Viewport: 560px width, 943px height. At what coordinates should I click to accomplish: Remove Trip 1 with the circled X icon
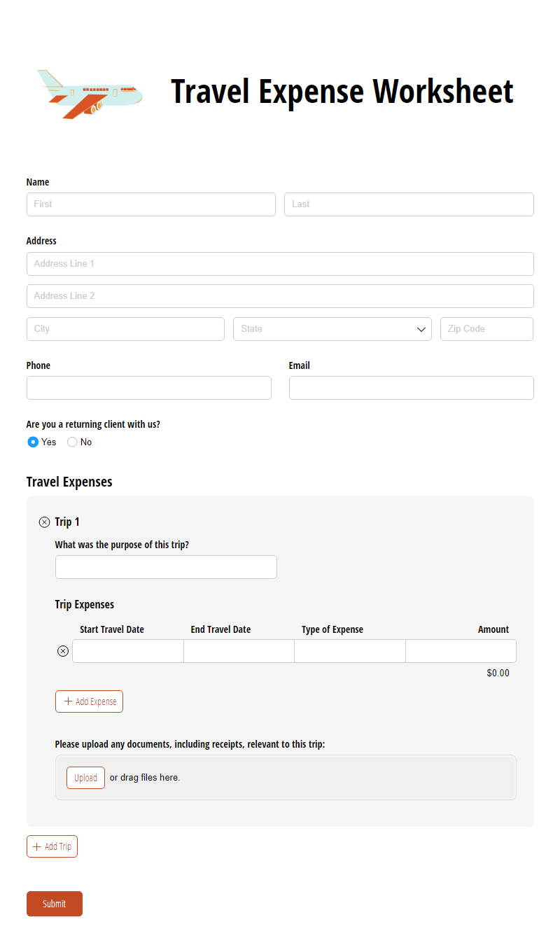click(44, 522)
